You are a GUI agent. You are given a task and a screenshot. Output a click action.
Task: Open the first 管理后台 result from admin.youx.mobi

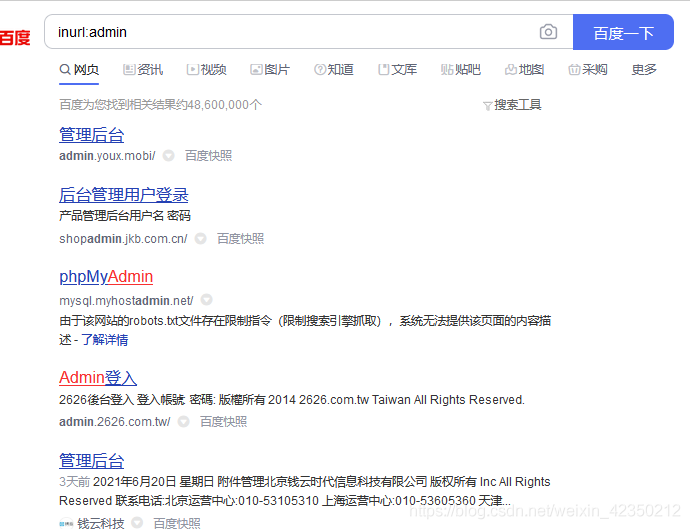tap(92, 135)
